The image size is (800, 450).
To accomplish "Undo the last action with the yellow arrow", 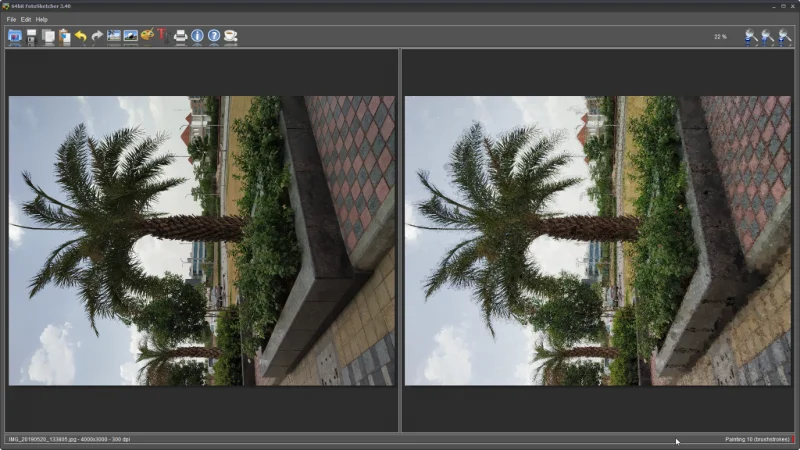I will pos(81,36).
